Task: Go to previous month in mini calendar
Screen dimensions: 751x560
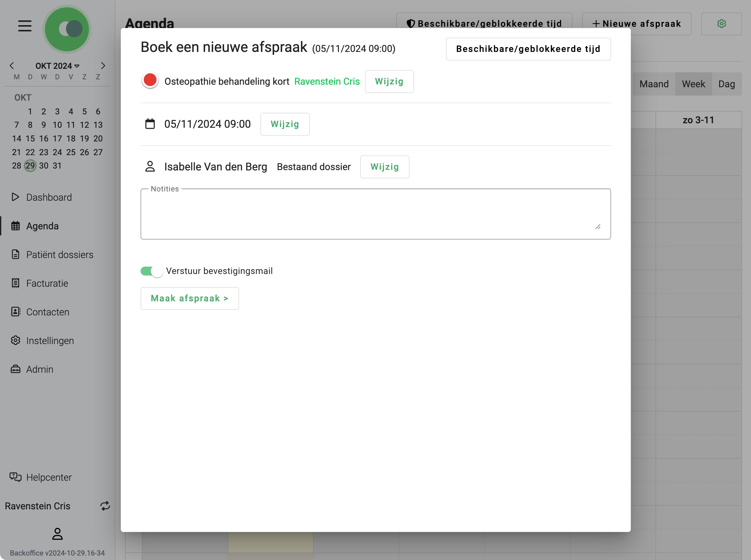Action: click(x=12, y=66)
